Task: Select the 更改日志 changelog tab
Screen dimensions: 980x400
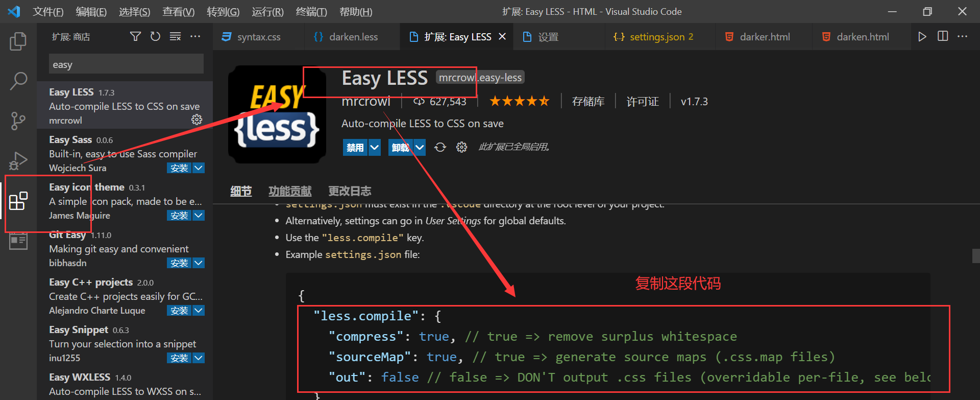Action: click(350, 191)
